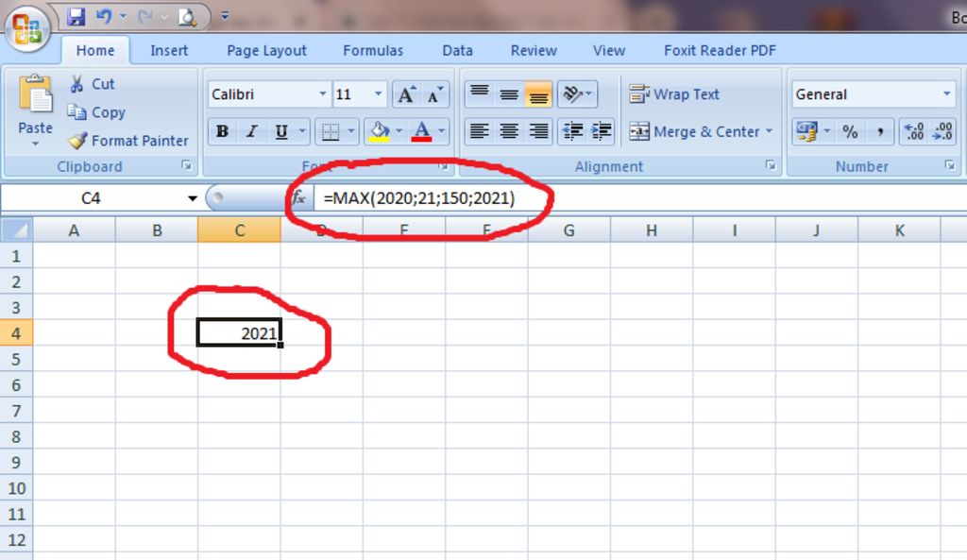Expand underline style options arrow

pyautogui.click(x=302, y=131)
